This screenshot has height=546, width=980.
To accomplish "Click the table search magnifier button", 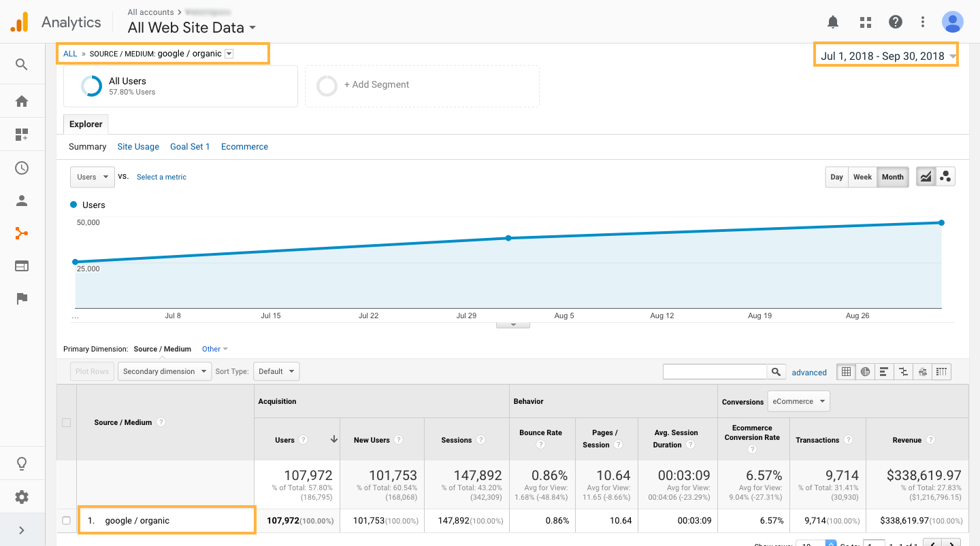I will 776,372.
